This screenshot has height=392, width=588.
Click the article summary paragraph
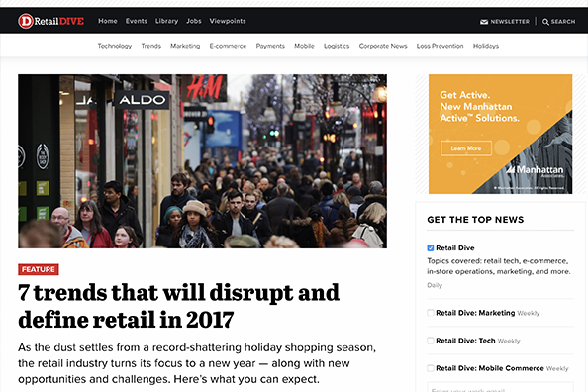pos(197,363)
